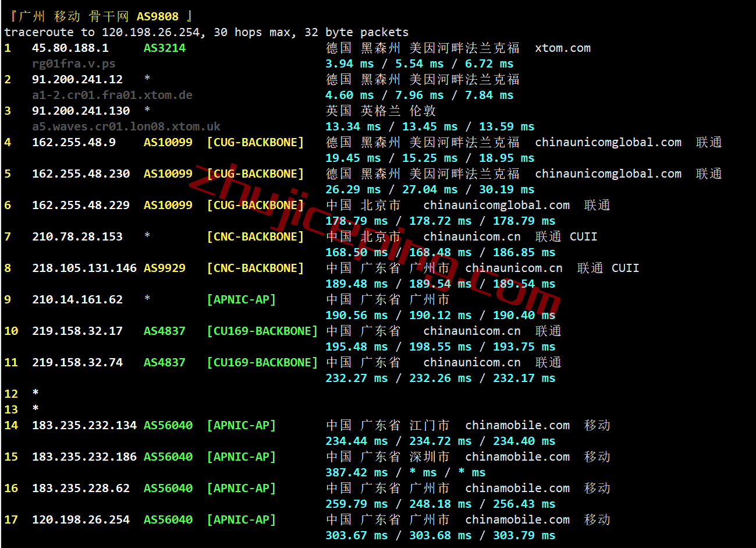Image resolution: width=756 pixels, height=548 pixels.
Task: Click AS9929 in hop 8
Action: click(x=165, y=268)
